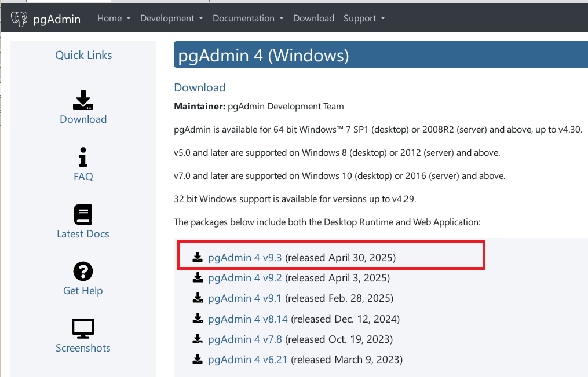Click the download arrow beside pgAdmin 4 v7.8

tap(197, 339)
